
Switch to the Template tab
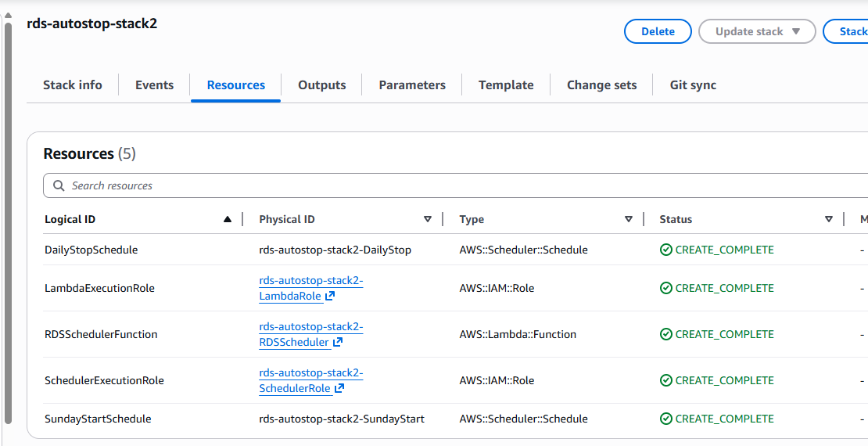[x=506, y=85]
